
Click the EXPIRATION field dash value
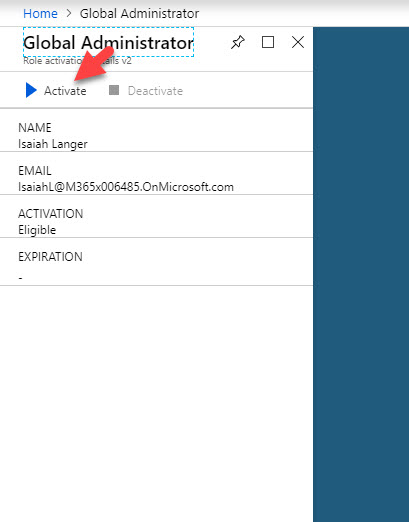tap(20, 278)
